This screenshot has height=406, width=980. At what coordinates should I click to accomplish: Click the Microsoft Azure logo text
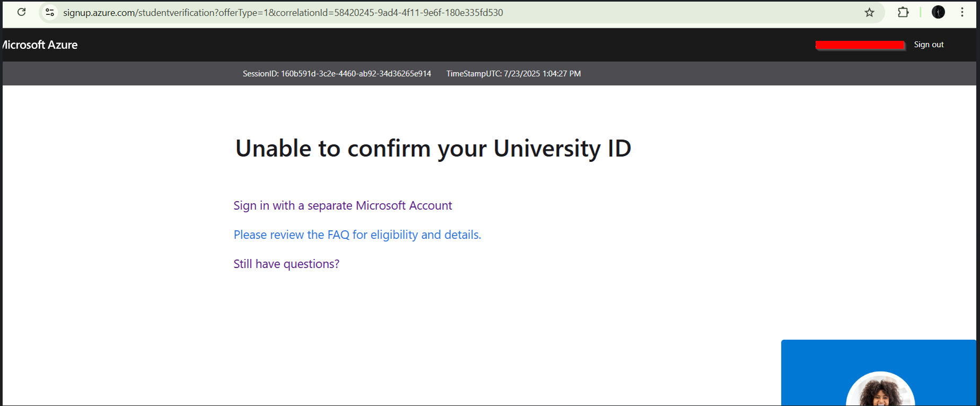tap(40, 45)
